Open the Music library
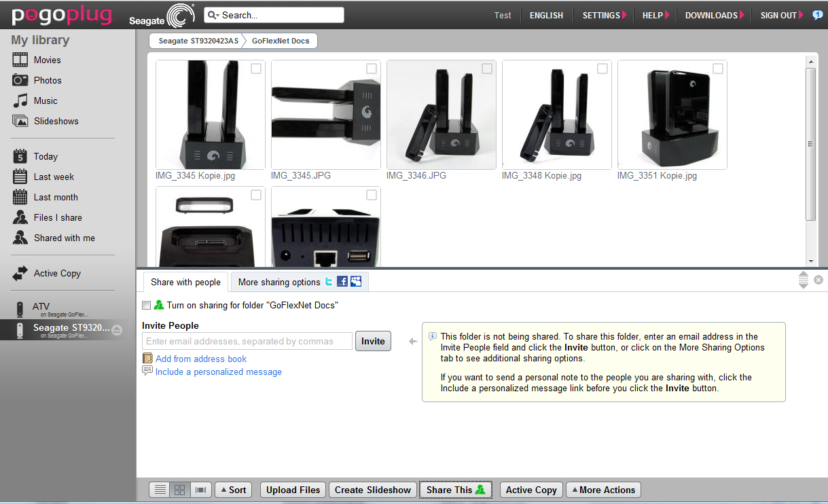828x504 pixels. pos(46,101)
